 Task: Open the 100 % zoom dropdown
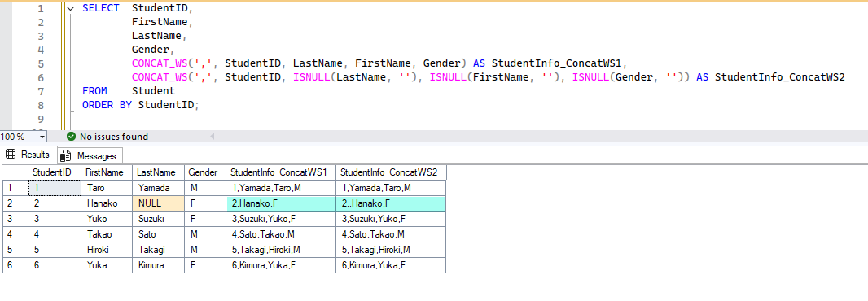(42, 137)
